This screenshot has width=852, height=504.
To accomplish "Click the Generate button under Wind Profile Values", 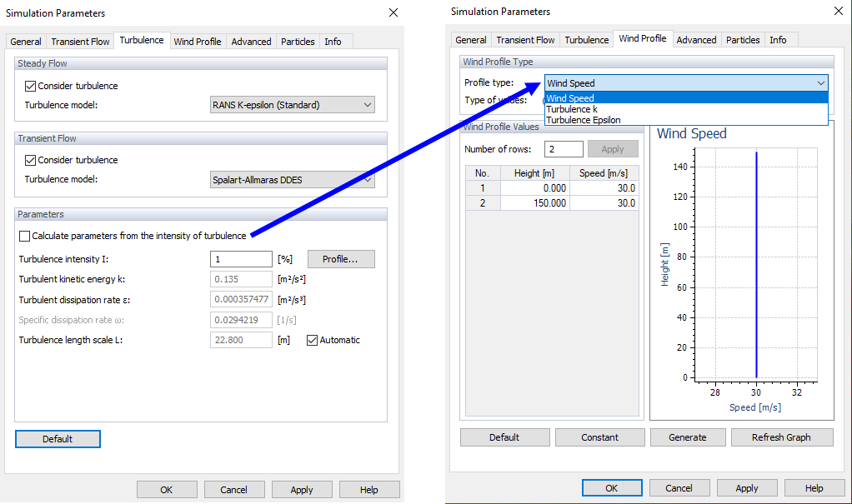I will [x=688, y=437].
